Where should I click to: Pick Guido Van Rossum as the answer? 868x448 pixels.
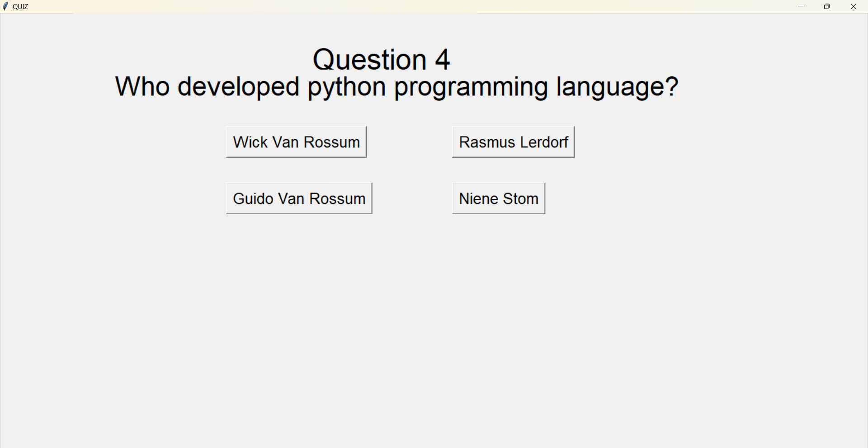tap(299, 198)
